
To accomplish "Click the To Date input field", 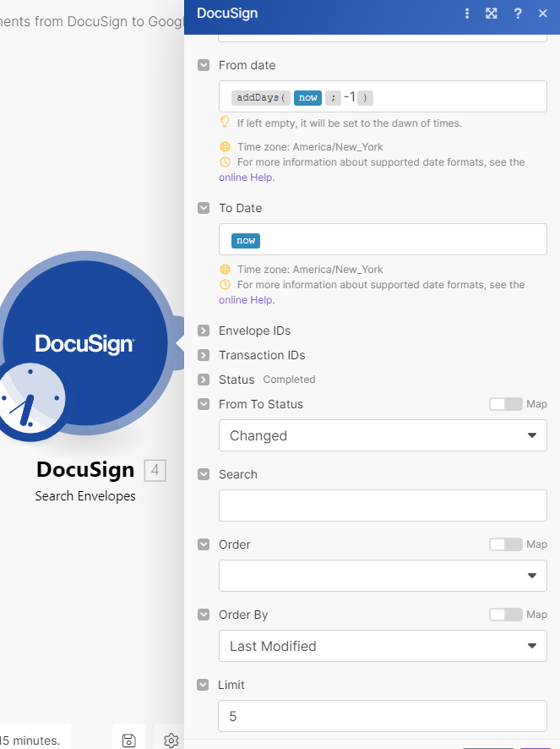I will click(x=383, y=240).
